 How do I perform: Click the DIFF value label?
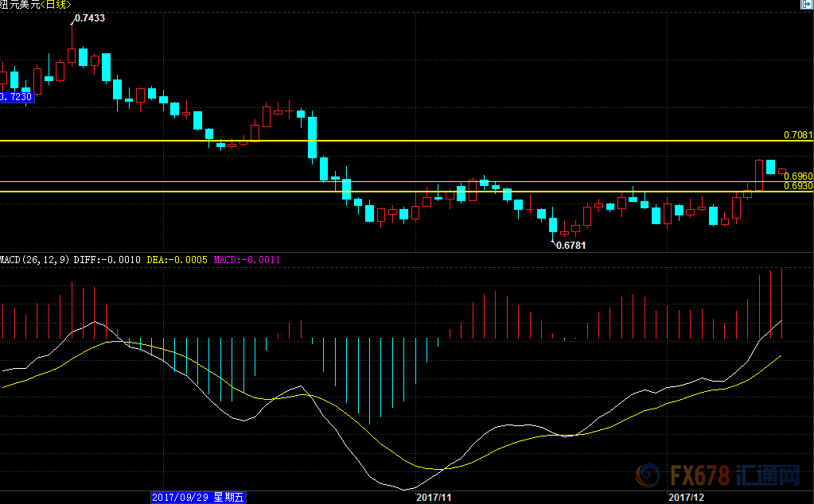pos(107,260)
